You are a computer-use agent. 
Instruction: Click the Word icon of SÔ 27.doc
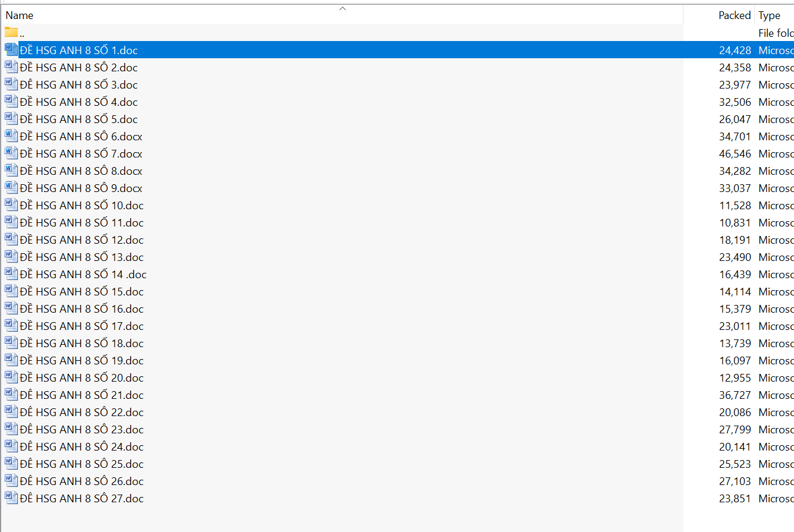pos(11,498)
